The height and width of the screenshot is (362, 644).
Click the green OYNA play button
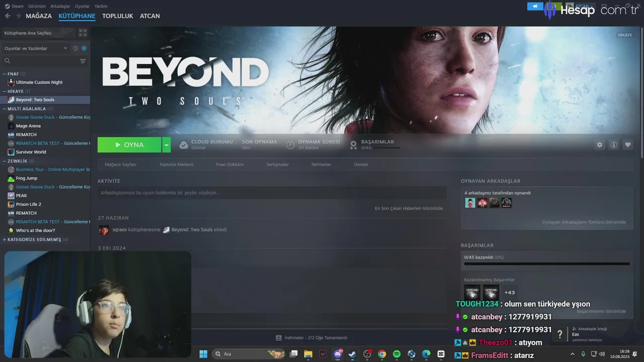pos(129,145)
